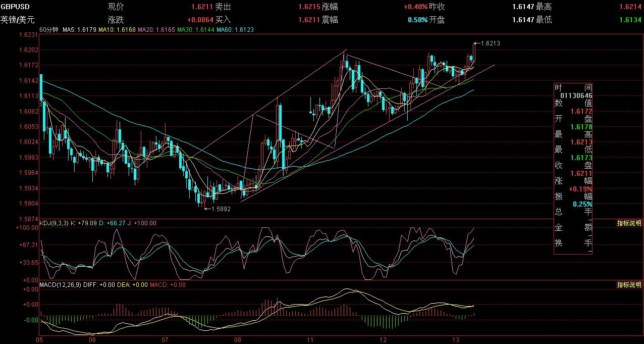Click the 昨收 label in header
Image resolution: width=644 pixels, height=344 pixels.
[437, 8]
